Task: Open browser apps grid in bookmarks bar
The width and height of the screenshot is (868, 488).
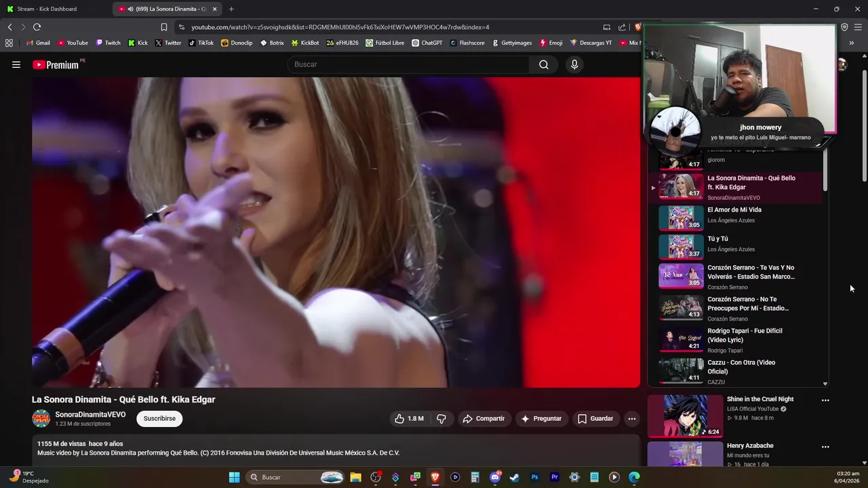Action: pos(9,43)
